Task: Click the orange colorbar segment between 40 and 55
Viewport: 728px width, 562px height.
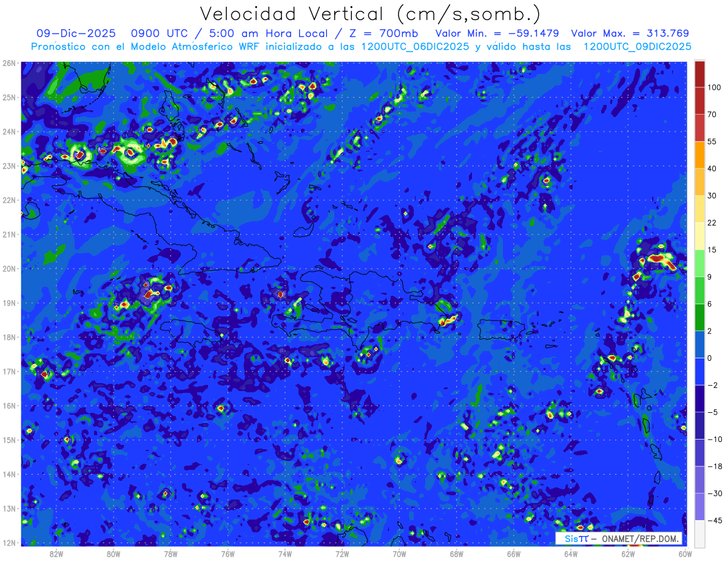Action: tap(699, 155)
